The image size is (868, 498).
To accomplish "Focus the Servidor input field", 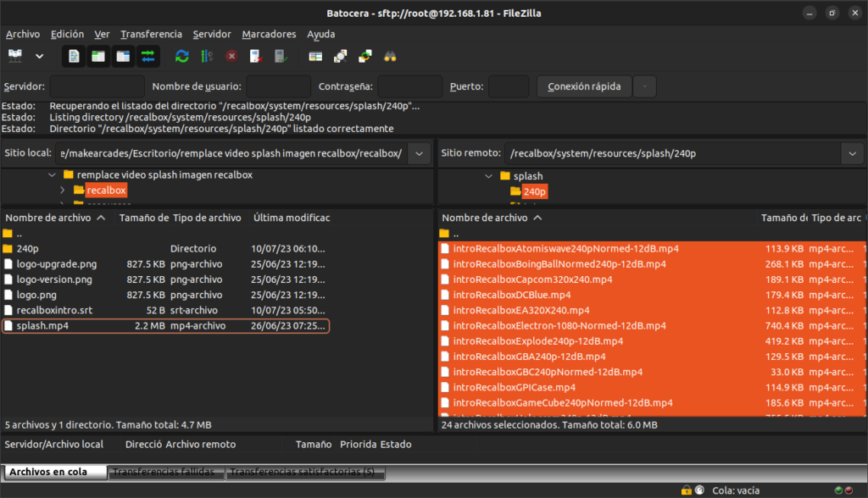I will tap(97, 87).
